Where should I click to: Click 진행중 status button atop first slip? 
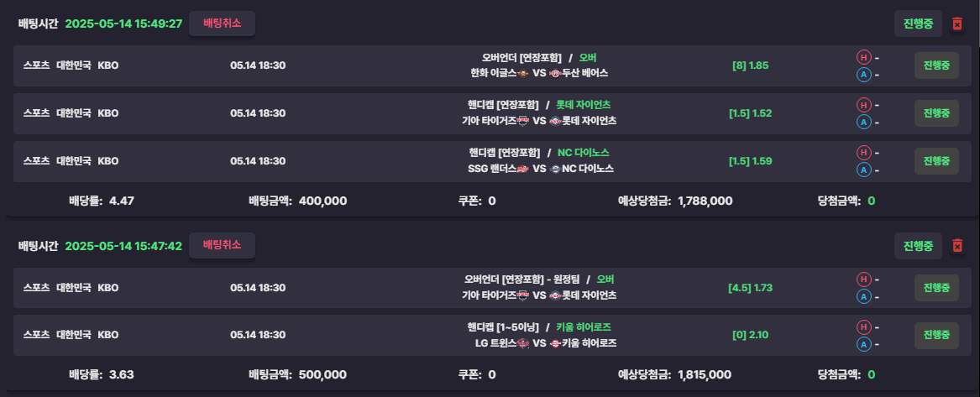[x=918, y=24]
